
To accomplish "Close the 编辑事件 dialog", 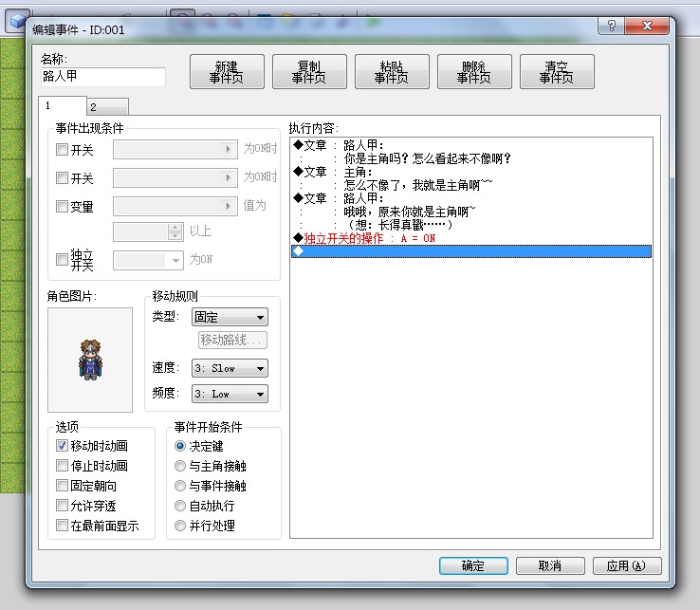I will [647, 26].
